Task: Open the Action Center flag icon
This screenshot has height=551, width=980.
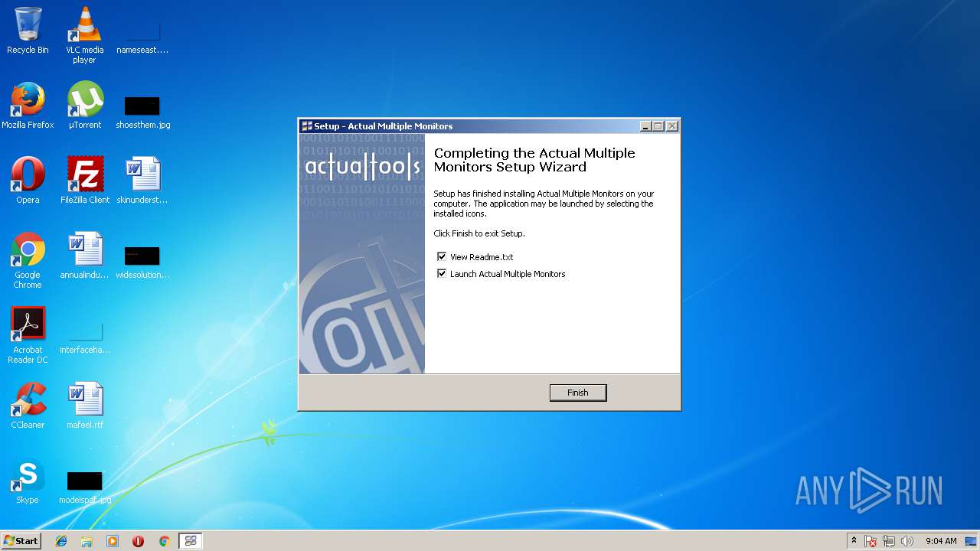Action: coord(871,541)
